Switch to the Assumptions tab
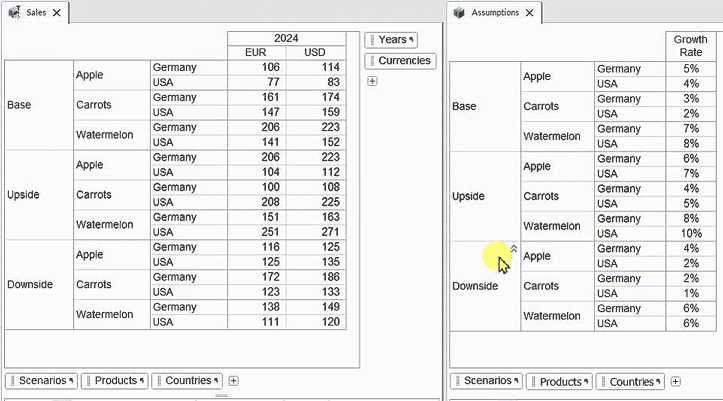 [x=495, y=13]
